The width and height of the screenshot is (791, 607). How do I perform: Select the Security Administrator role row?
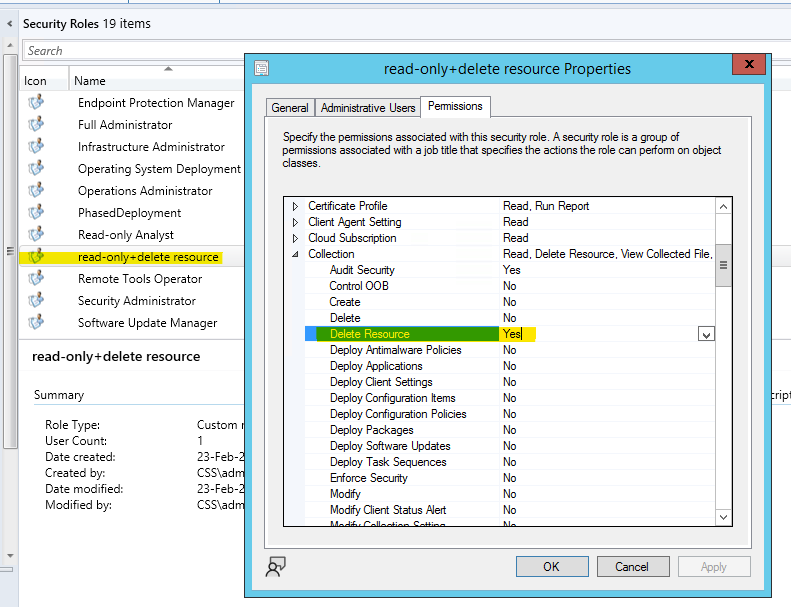(132, 301)
